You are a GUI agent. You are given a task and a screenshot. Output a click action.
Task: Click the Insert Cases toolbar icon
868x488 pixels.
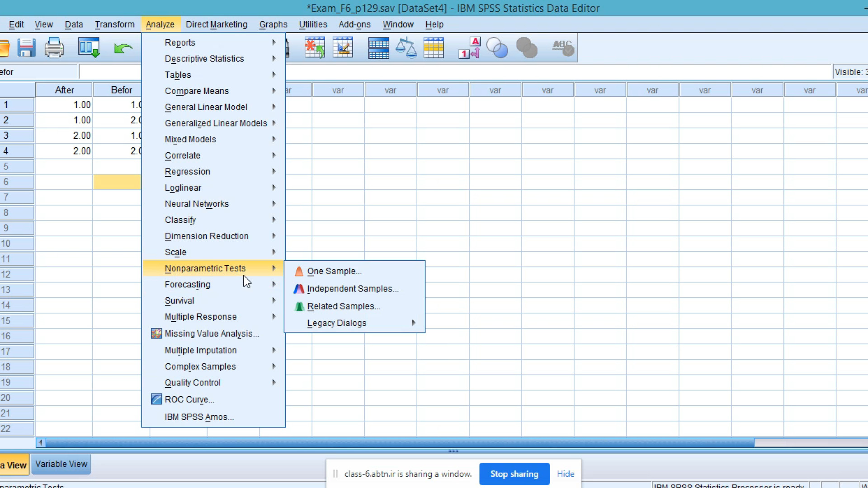click(x=315, y=47)
